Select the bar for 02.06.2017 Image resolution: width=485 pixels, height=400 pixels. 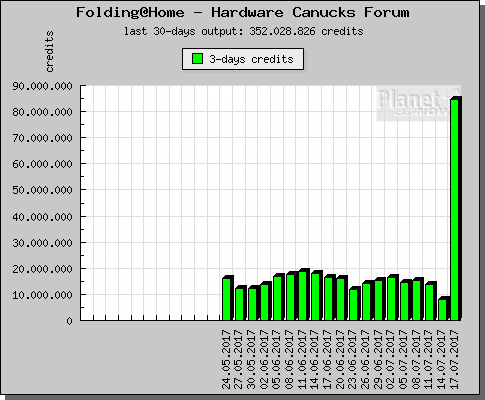coord(266,301)
